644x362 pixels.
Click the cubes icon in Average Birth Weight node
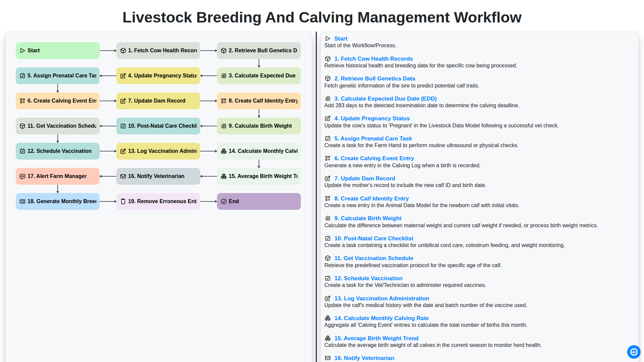coord(224,176)
